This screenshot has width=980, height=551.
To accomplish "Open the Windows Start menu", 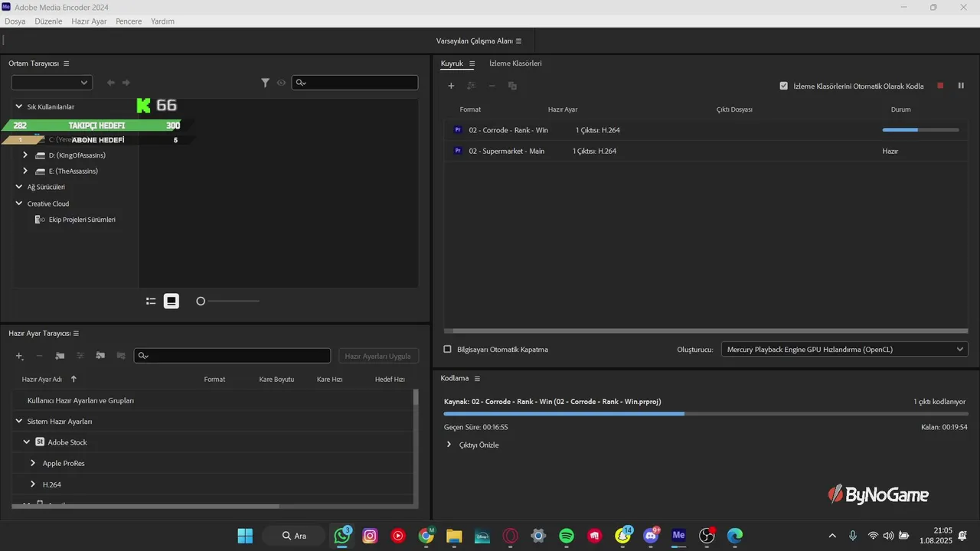I will tap(245, 536).
